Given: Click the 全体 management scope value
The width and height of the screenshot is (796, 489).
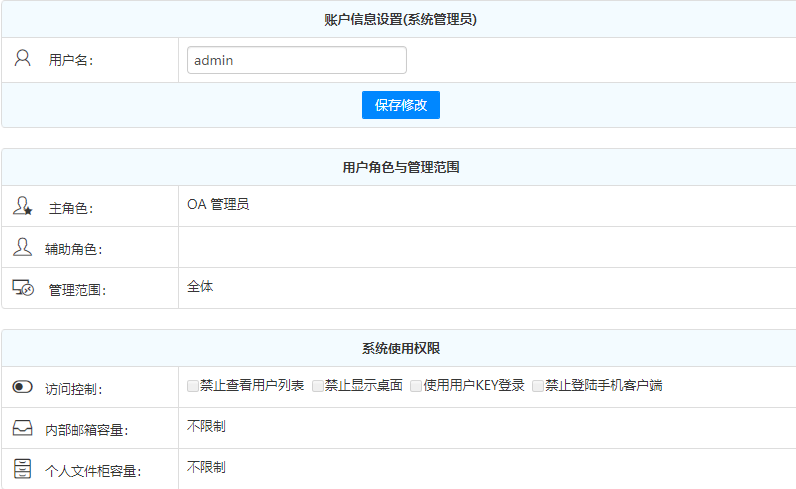Looking at the screenshot, I should coord(200,286).
